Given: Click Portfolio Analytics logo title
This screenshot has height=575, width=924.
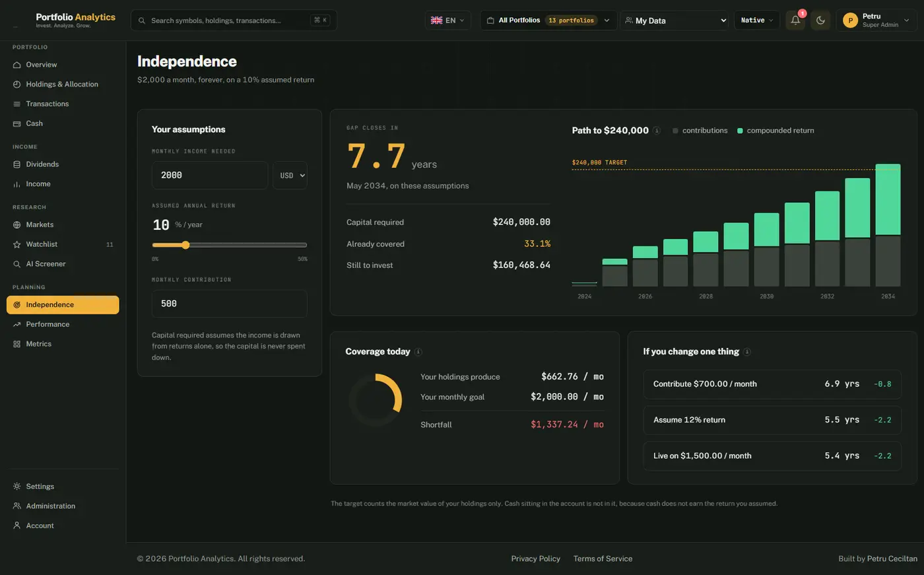Looking at the screenshot, I should coord(75,17).
